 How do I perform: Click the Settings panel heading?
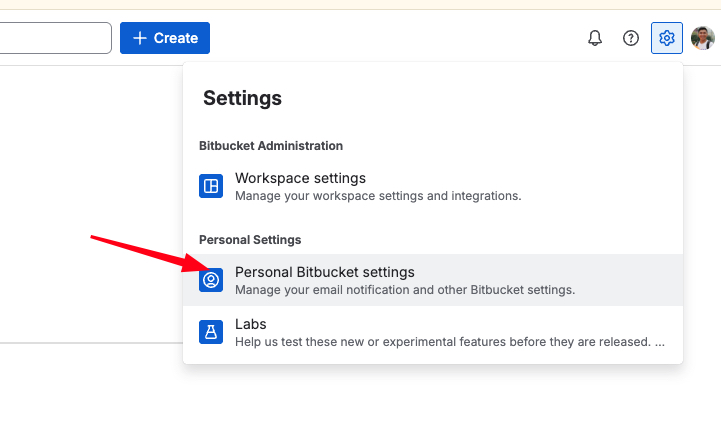pos(242,98)
